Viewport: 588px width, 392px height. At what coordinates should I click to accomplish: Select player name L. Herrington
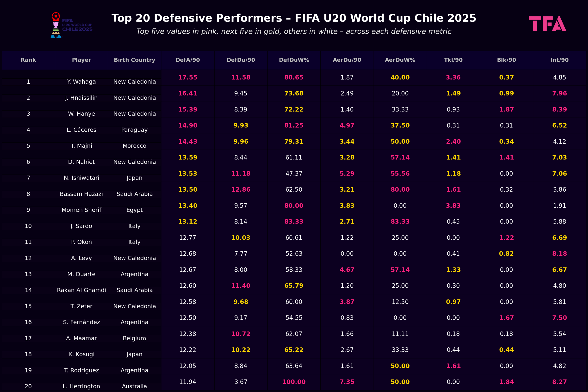pyautogui.click(x=82, y=386)
